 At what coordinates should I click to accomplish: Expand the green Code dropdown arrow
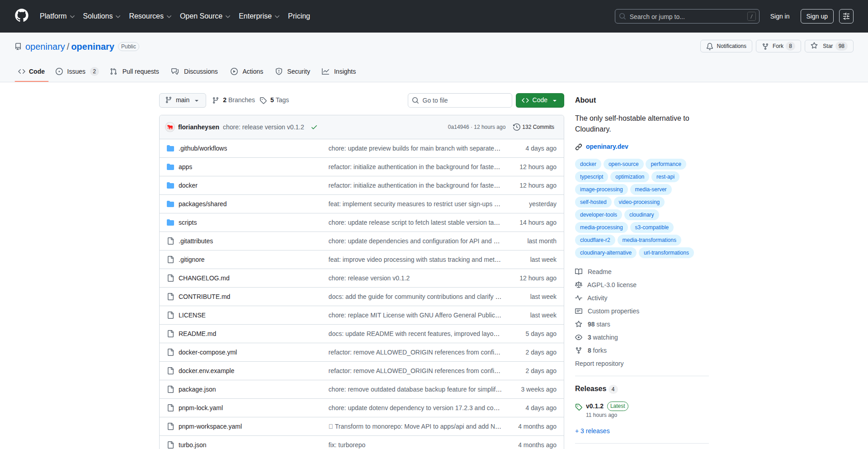[555, 100]
